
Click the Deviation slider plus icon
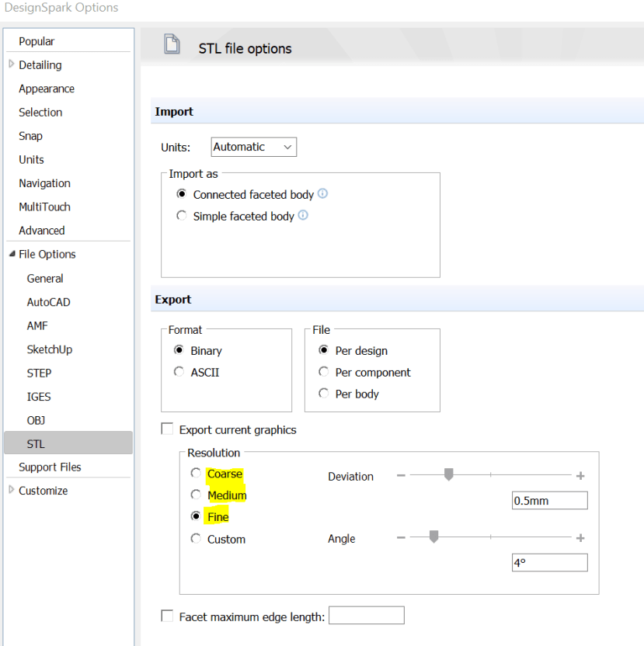(x=580, y=476)
